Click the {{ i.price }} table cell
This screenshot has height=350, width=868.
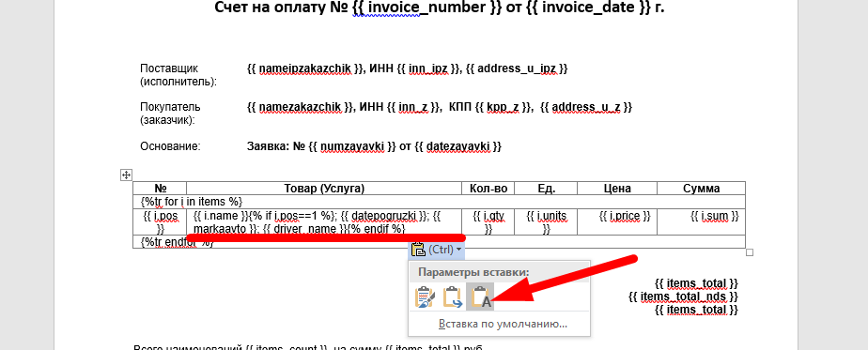[x=617, y=221]
